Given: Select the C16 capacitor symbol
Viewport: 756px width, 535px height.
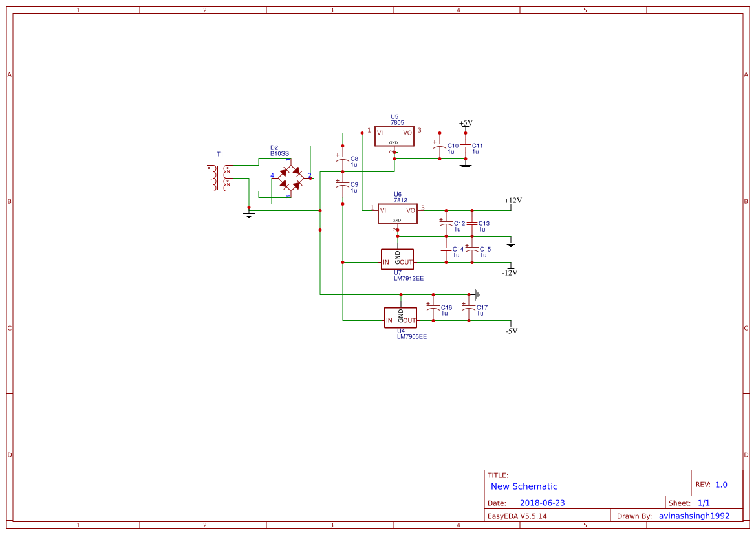Looking at the screenshot, I should pos(433,307).
